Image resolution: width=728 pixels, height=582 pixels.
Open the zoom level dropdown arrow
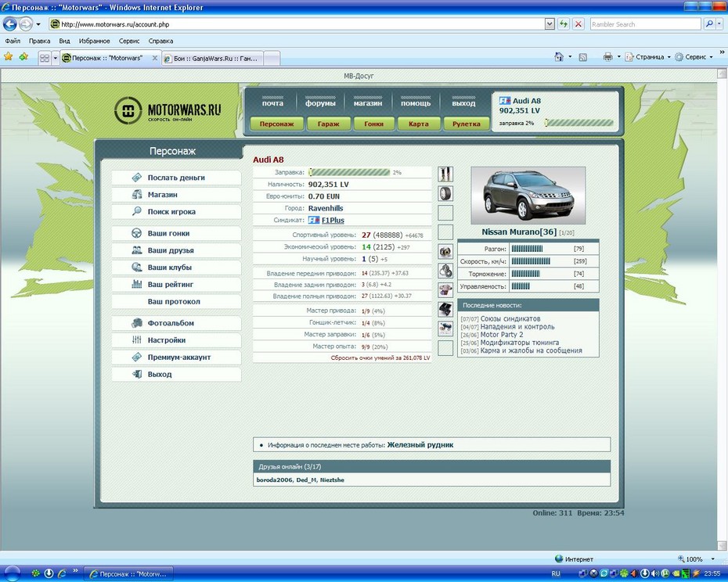[712, 559]
